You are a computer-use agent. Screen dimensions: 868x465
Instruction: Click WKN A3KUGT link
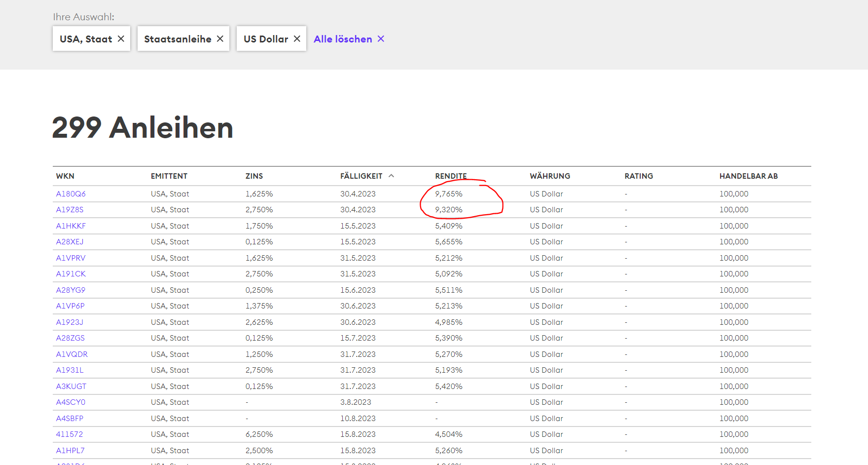(71, 387)
